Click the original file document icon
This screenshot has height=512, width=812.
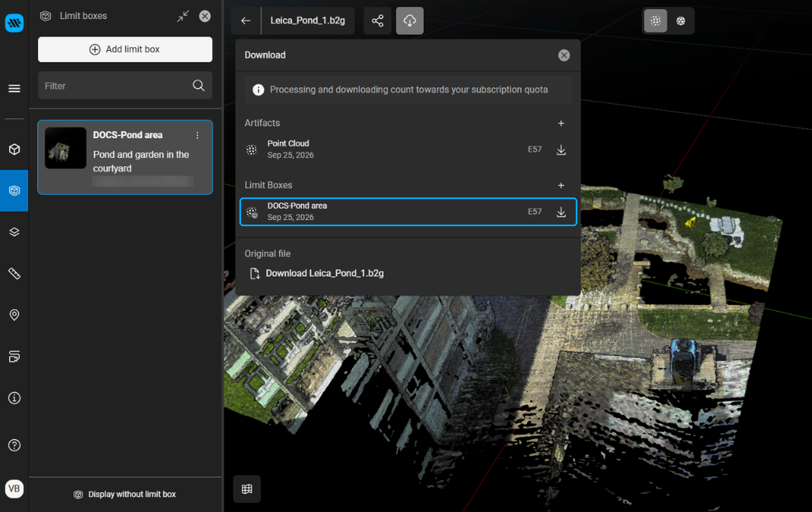click(x=255, y=274)
